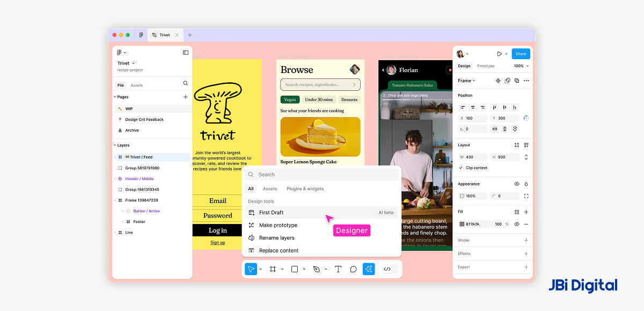This screenshot has width=644, height=311.
Task: Open the Actions sparkle tool
Action: click(369, 269)
